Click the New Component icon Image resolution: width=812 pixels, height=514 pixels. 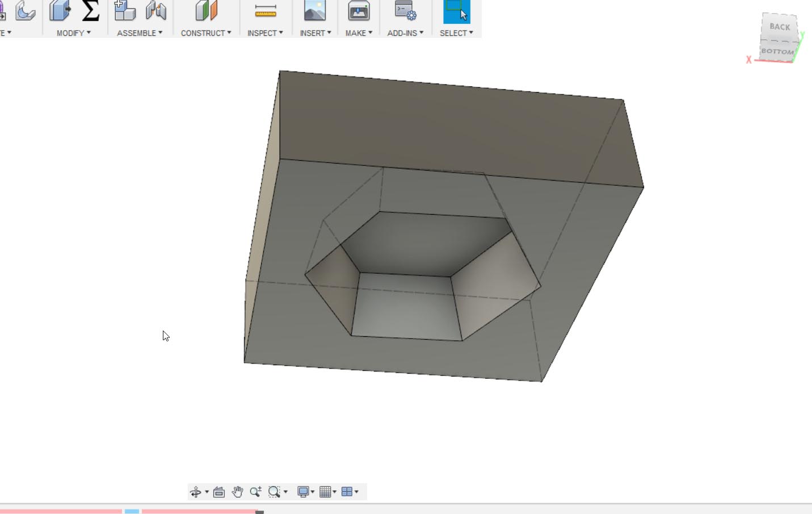[x=125, y=11]
